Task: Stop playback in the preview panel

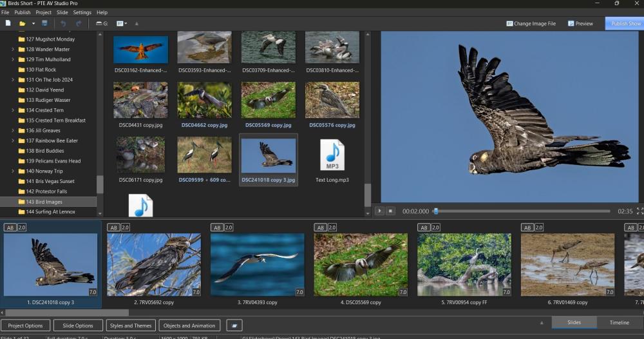Action: 390,211
